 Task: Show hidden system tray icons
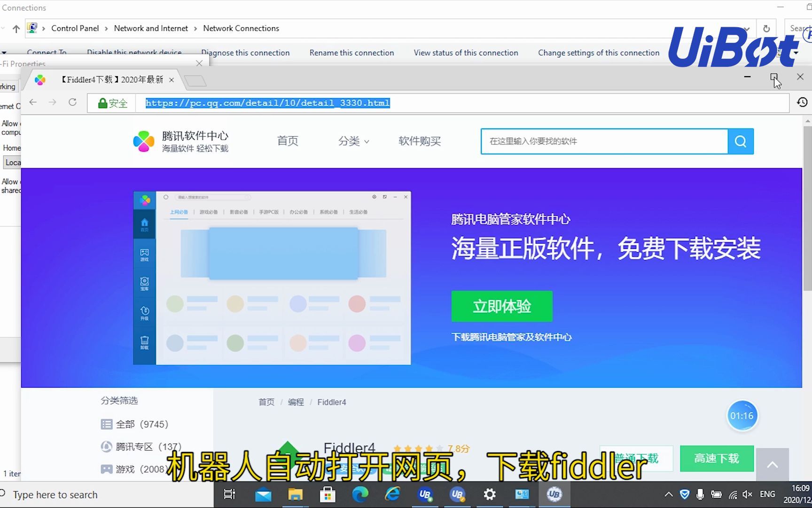click(x=668, y=494)
